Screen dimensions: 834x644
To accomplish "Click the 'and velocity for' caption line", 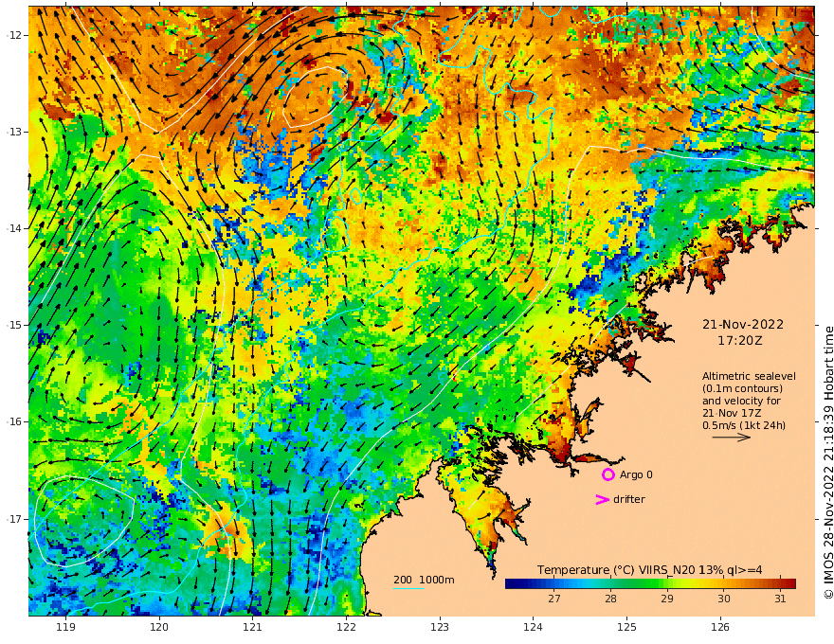I will 741,401.
